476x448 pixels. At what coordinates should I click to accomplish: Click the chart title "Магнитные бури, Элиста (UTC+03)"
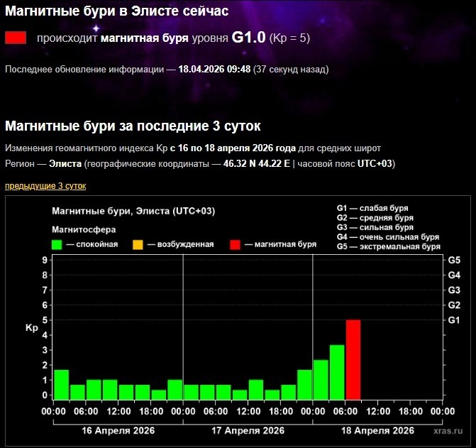(133, 211)
